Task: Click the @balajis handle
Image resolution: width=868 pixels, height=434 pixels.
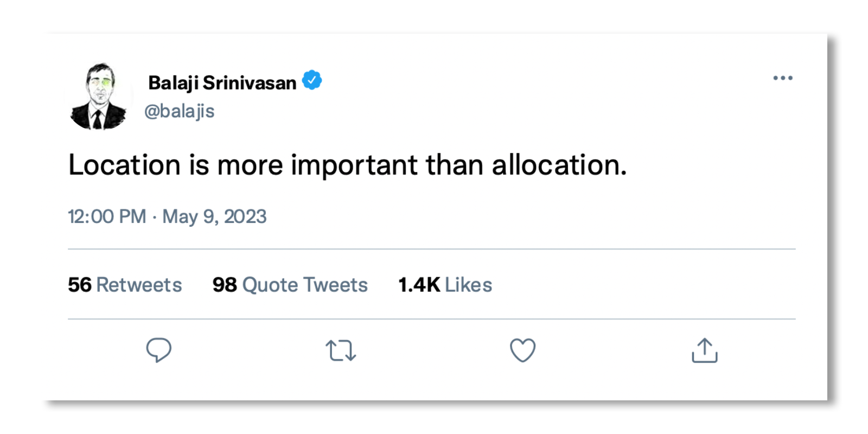Action: click(179, 111)
